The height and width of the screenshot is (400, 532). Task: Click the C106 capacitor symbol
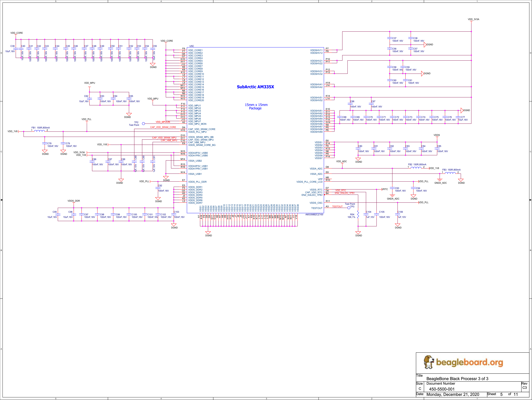(x=398, y=214)
